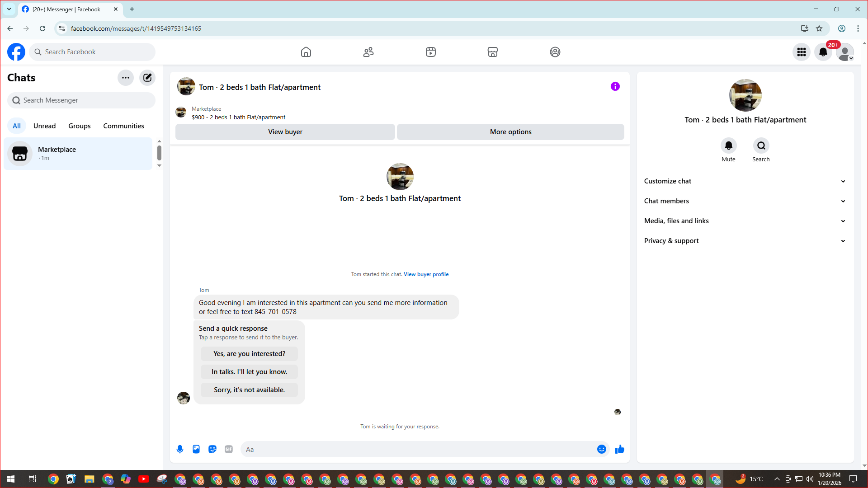
Task: Go to the Home feed icon
Action: coord(306,52)
